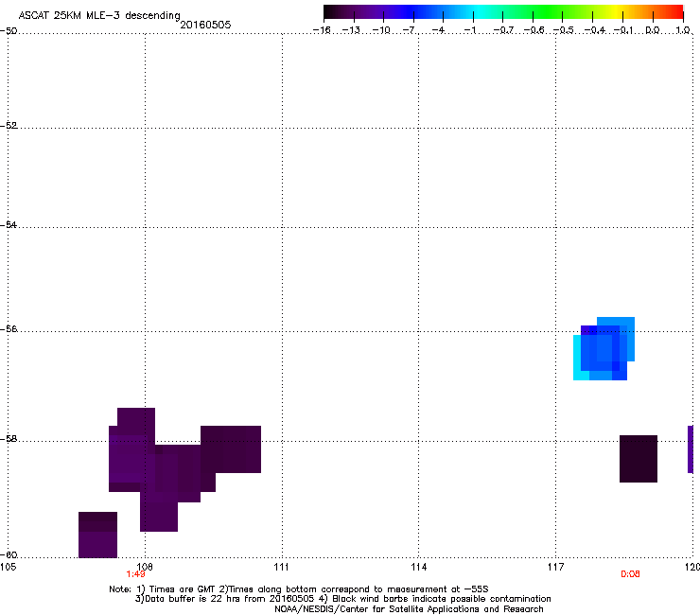Click the 111 longitude axis label
The width and height of the screenshot is (700, 615).
coord(281,567)
